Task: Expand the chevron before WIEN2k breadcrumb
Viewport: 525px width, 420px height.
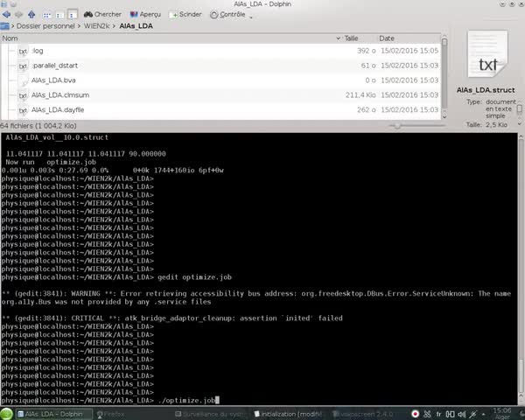Action: pyautogui.click(x=80, y=25)
